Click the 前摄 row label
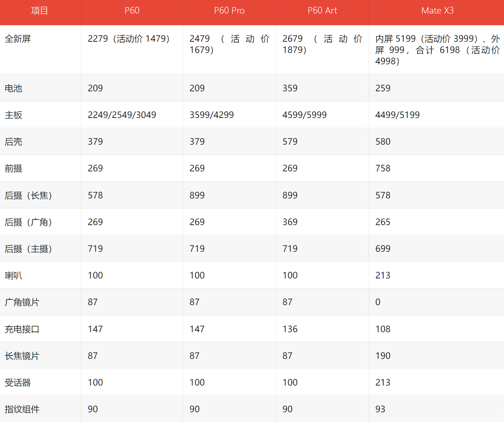Image resolution: width=504 pixels, height=422 pixels. pyautogui.click(x=14, y=168)
